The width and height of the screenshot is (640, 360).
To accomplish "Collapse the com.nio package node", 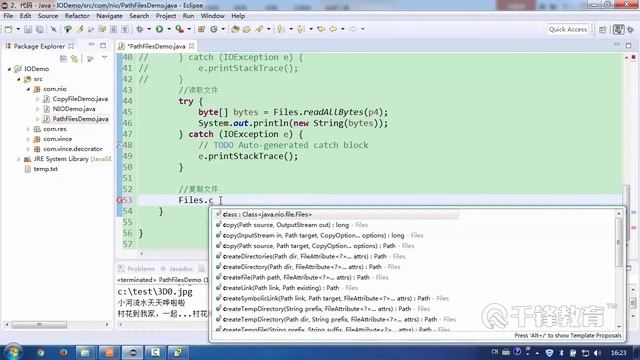I will 28,89.
